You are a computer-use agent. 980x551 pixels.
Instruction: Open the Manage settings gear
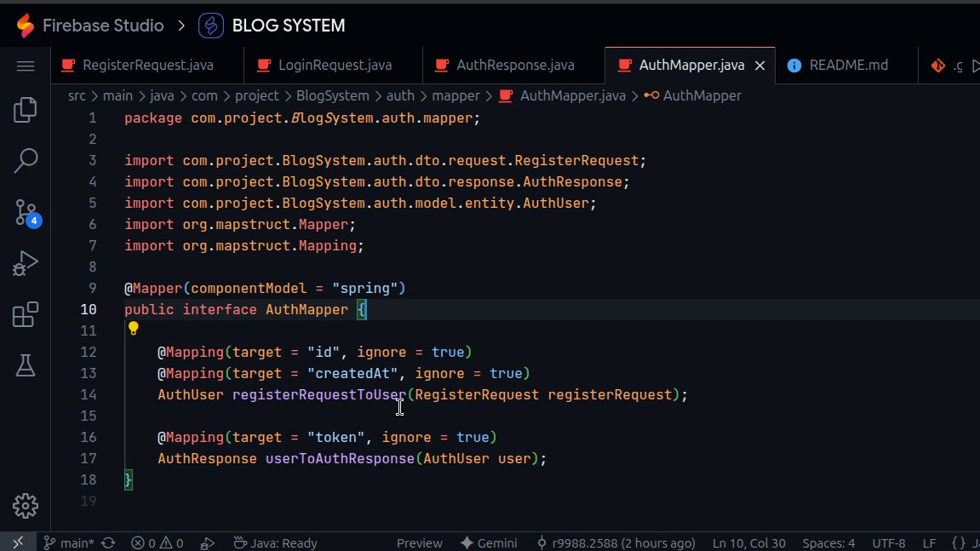[26, 505]
